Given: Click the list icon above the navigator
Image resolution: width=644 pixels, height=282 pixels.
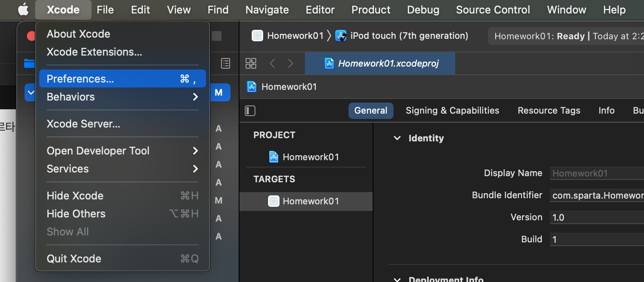Looking at the screenshot, I should (x=226, y=63).
